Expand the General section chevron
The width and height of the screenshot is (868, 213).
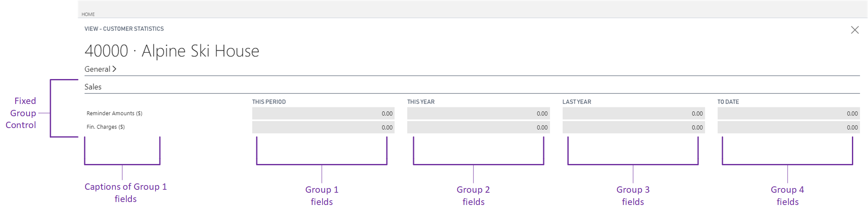114,69
